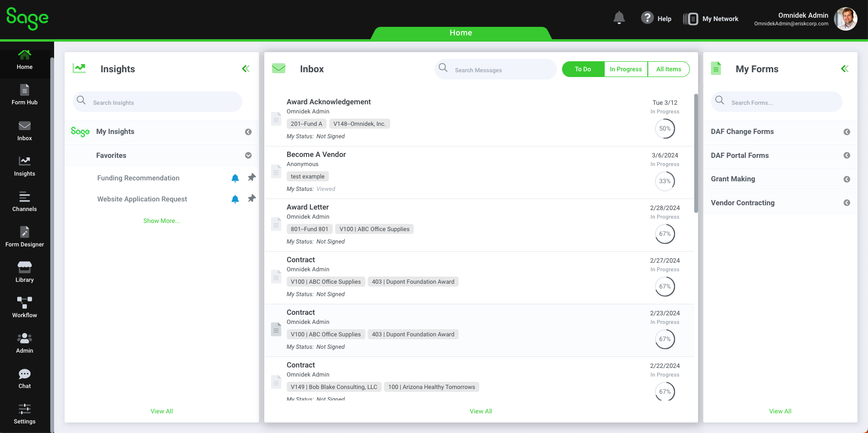Open Help from the top bar

656,19
